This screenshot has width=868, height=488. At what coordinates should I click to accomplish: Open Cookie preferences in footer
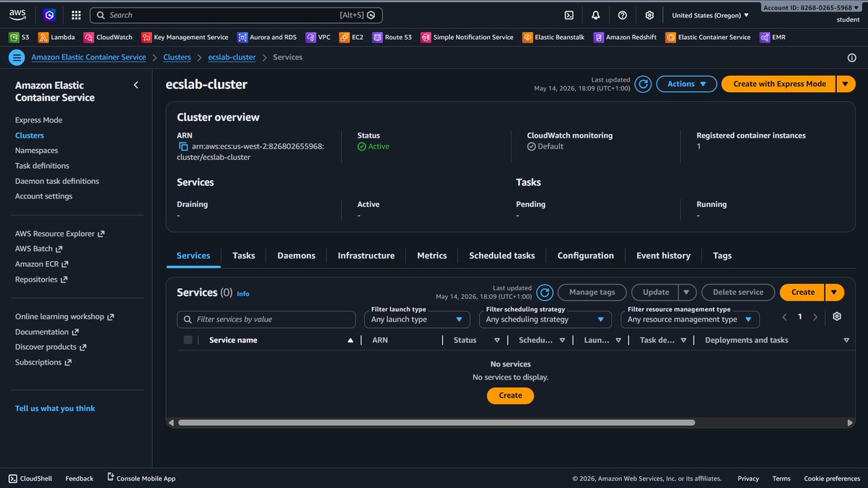(832, 479)
